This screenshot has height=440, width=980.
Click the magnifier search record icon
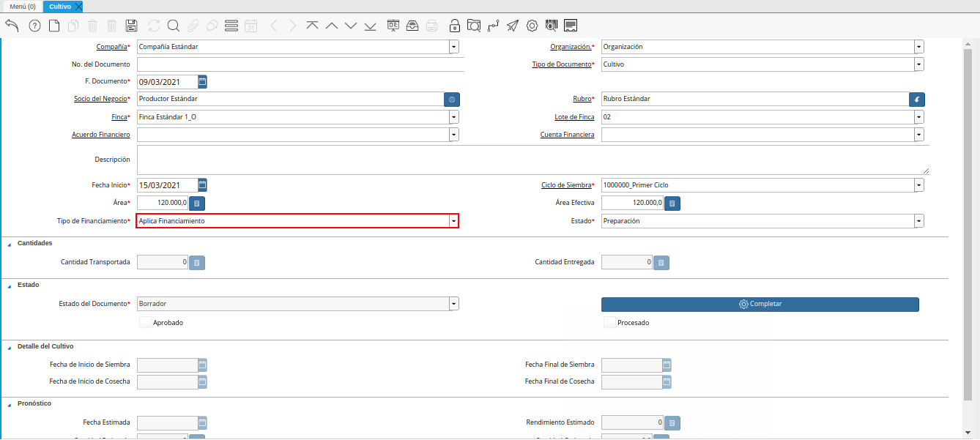174,26
